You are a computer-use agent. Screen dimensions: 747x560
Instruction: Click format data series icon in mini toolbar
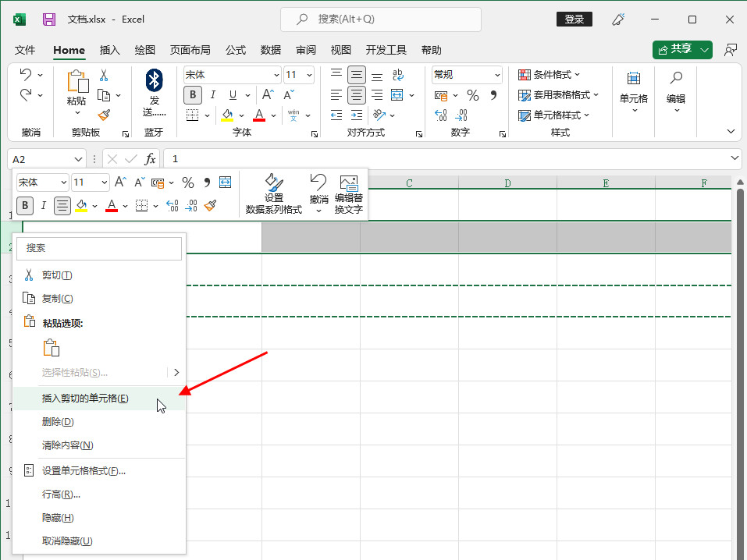click(274, 182)
